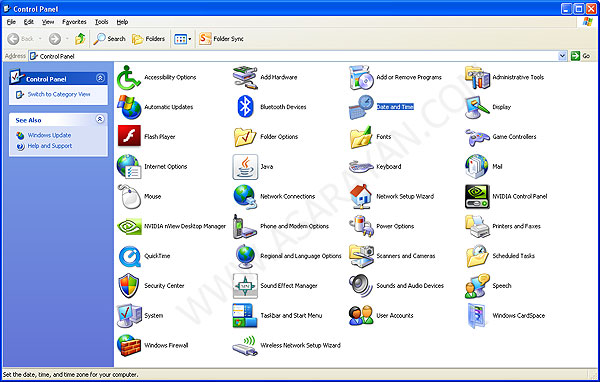Image resolution: width=600 pixels, height=382 pixels.
Task: Open the Scanners and Cameras icon
Action: pyautogui.click(x=361, y=256)
